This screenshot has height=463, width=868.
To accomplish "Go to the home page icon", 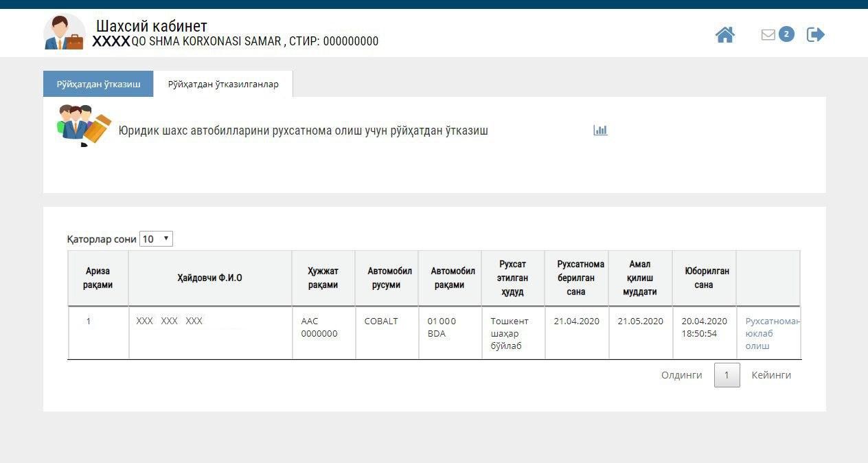I will click(x=725, y=34).
